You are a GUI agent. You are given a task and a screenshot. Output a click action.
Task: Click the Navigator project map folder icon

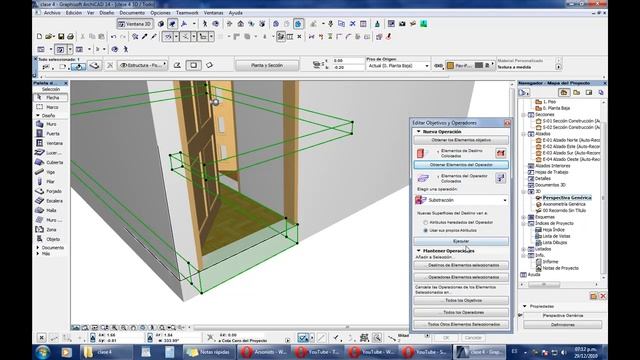[564, 93]
